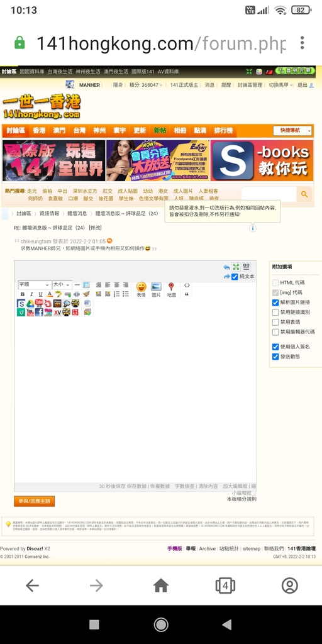The width and height of the screenshot is (322, 644).
Task: Check 禁用表情 option
Action: (275, 323)
